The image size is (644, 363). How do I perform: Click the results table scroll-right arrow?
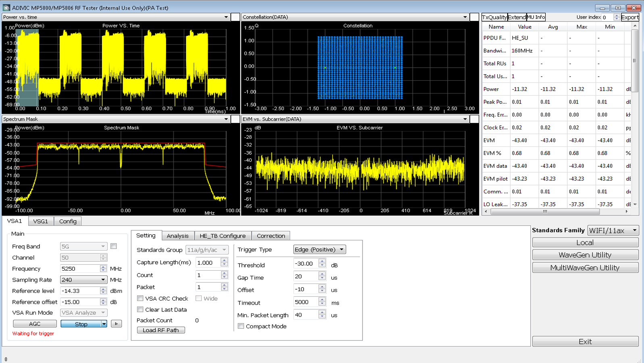coord(627,211)
